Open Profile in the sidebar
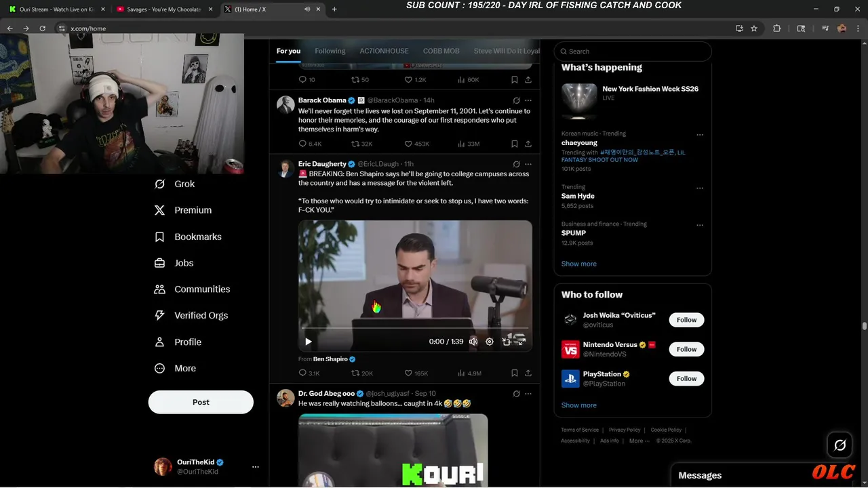 coord(178,342)
